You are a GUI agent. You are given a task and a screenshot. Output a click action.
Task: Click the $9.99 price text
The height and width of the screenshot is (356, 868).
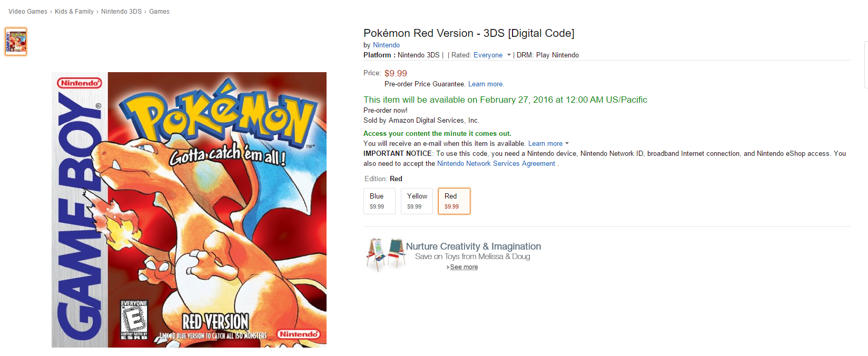[396, 74]
